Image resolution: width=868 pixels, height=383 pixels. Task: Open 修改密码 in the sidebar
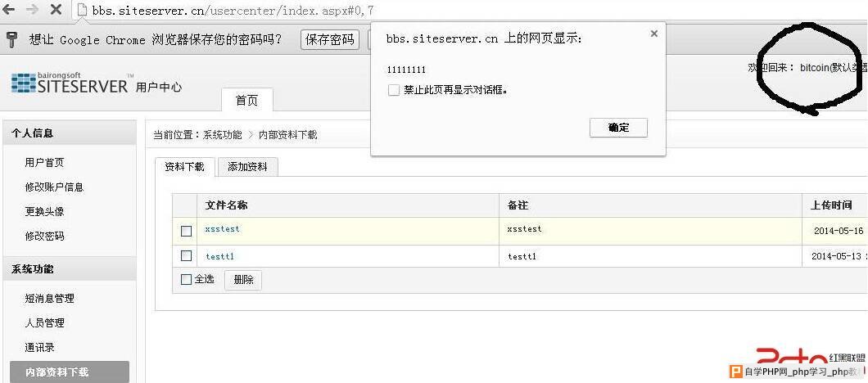pyautogui.click(x=44, y=236)
